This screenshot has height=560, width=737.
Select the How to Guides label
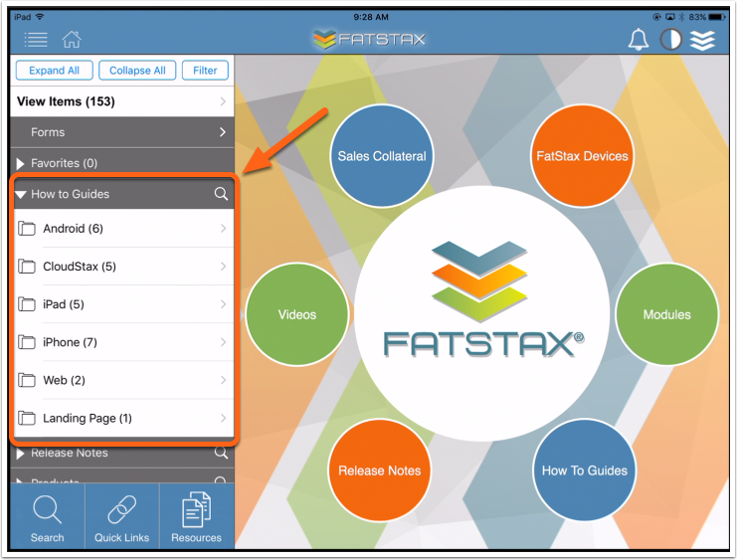tap(70, 194)
